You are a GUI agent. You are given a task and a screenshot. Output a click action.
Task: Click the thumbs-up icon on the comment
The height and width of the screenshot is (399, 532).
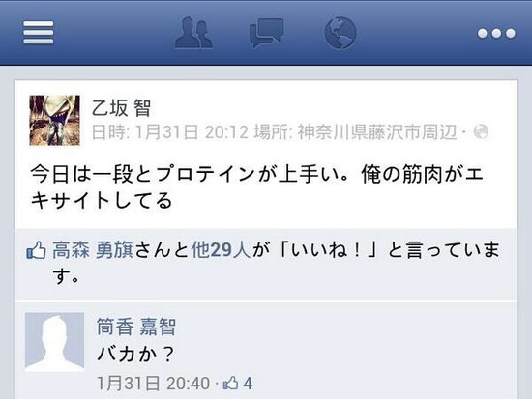click(230, 384)
